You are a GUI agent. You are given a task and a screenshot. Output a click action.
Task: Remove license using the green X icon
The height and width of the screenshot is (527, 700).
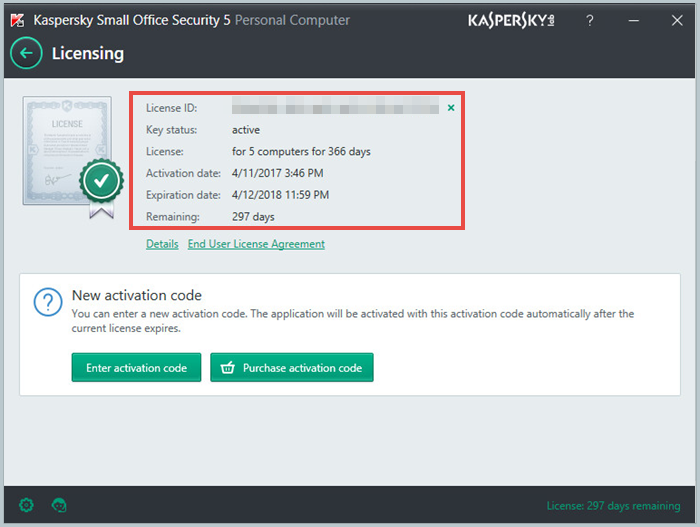[x=451, y=108]
